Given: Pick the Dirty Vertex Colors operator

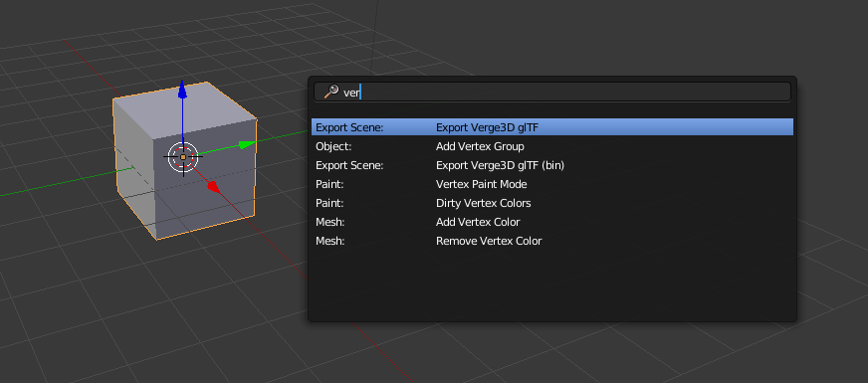Looking at the screenshot, I should click(551, 203).
